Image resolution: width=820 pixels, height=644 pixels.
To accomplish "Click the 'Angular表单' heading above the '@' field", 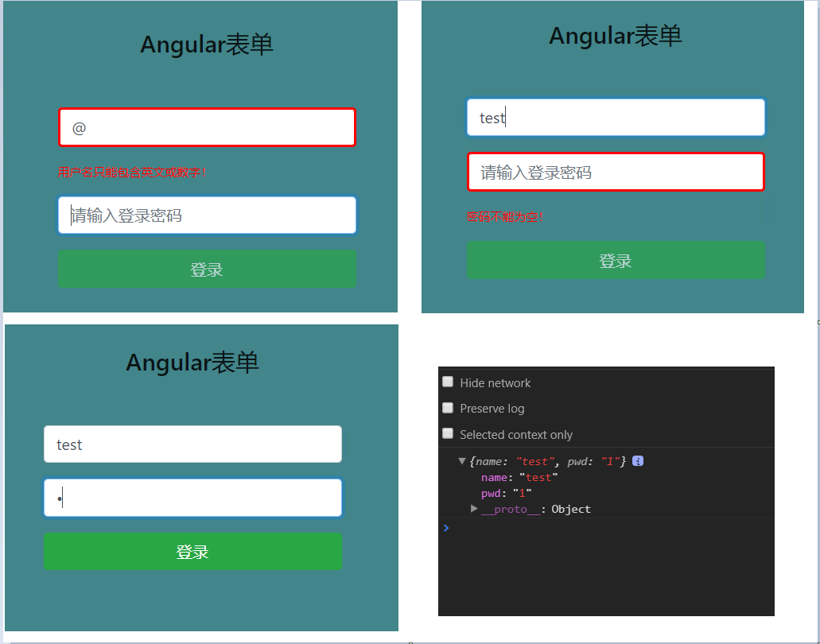I will [207, 45].
